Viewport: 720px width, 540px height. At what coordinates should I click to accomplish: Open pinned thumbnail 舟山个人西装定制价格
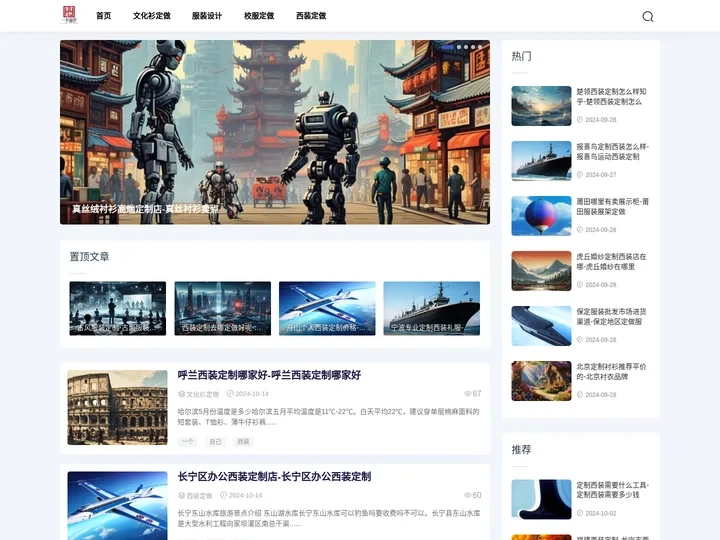pyautogui.click(x=327, y=308)
